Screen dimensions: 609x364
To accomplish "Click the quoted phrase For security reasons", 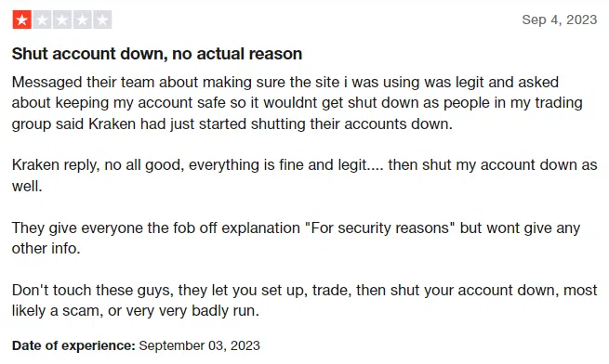I will click(x=380, y=227).
